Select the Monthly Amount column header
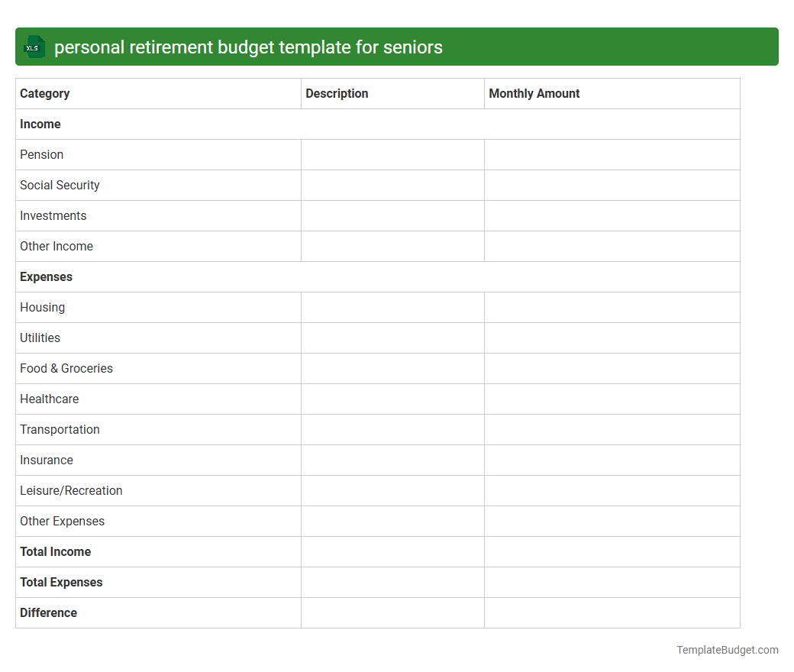 pyautogui.click(x=534, y=93)
